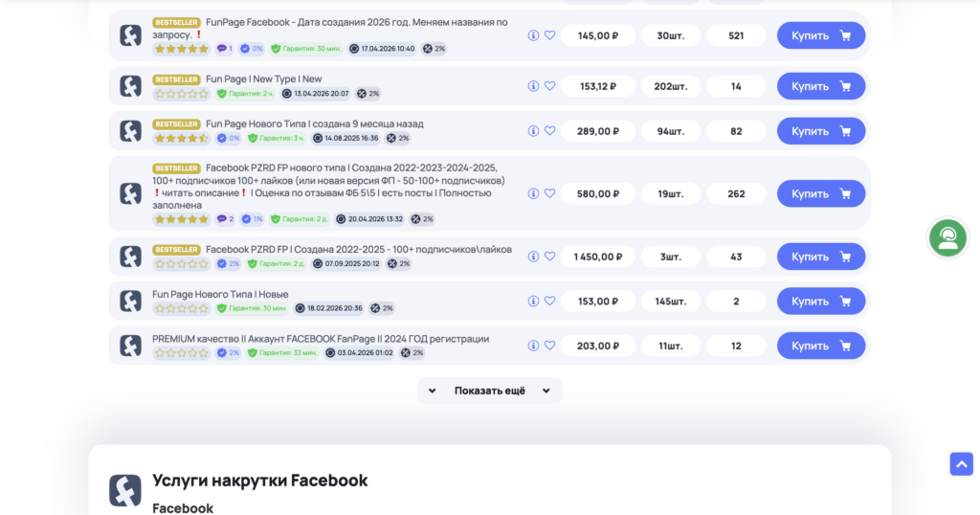Screen dimensions: 980x515
Task: Jump to top with blue arrow button
Action: point(961,464)
